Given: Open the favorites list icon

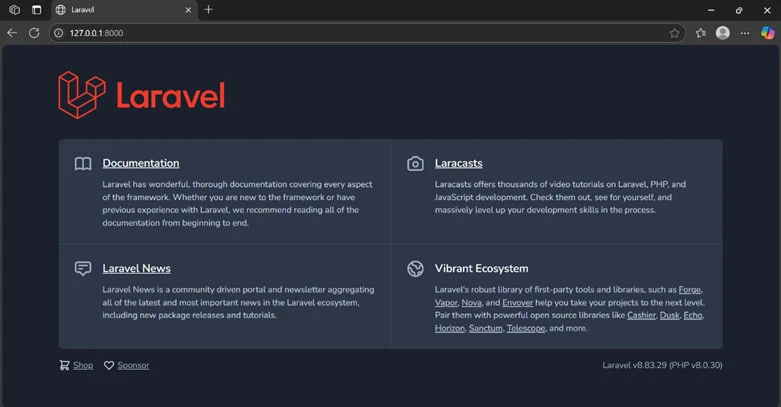Looking at the screenshot, I should 701,33.
